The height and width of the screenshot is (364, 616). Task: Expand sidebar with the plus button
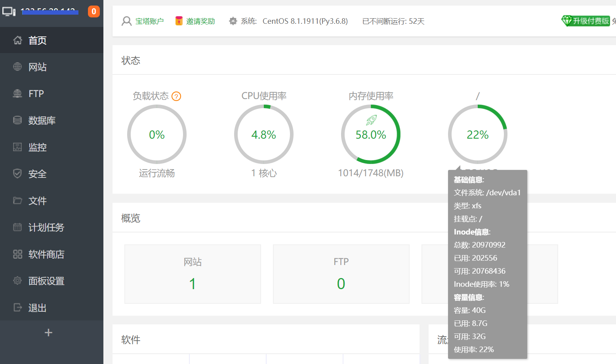[x=48, y=333]
